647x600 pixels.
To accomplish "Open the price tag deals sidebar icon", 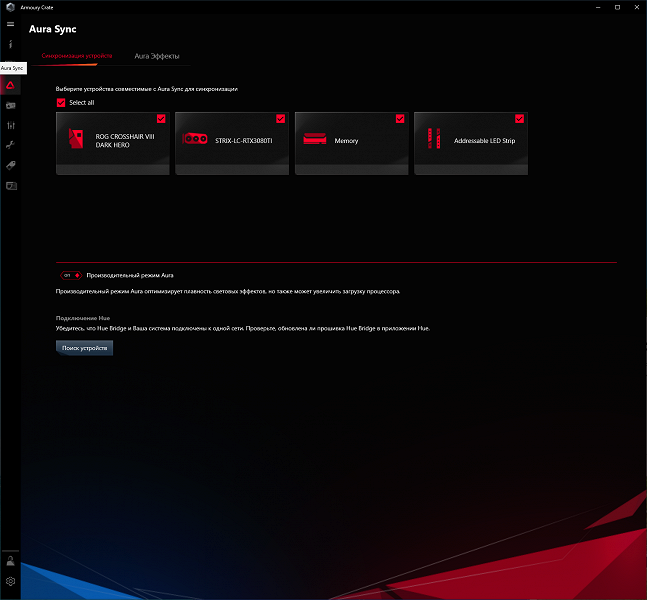I will 11,165.
